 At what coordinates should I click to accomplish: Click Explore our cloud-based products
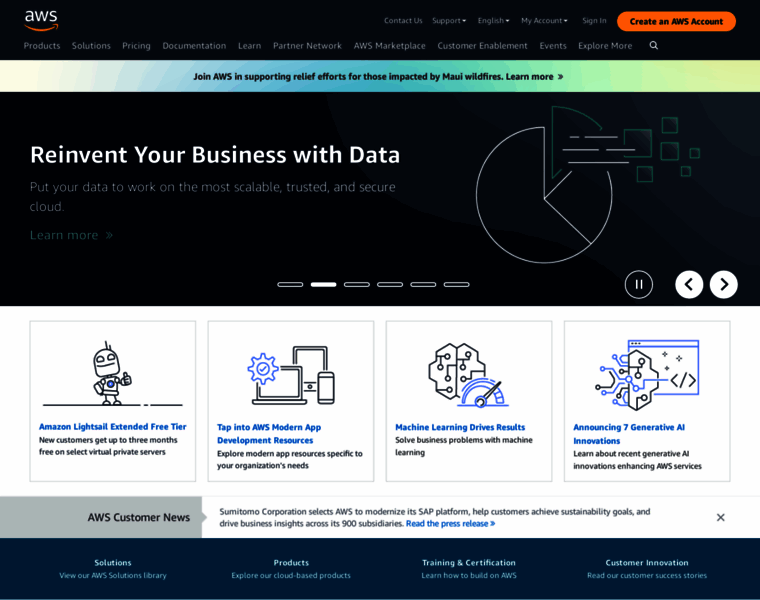click(291, 576)
